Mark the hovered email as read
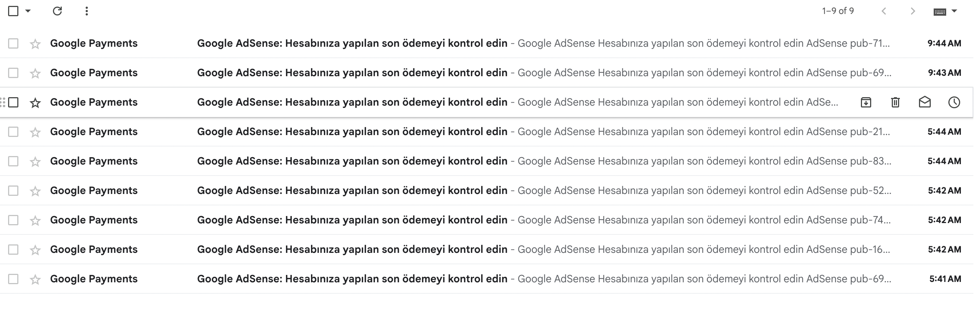This screenshot has width=980, height=332. pyautogui.click(x=925, y=102)
